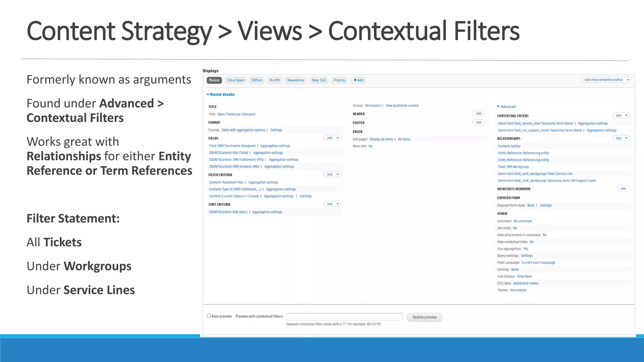
Task: Collapse the Advanced column
Action: [506, 107]
